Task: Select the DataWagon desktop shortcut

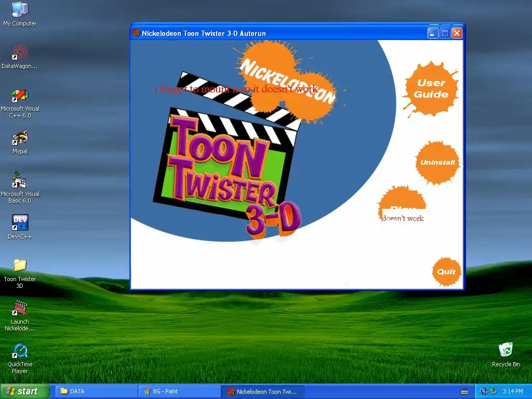Action: point(20,57)
